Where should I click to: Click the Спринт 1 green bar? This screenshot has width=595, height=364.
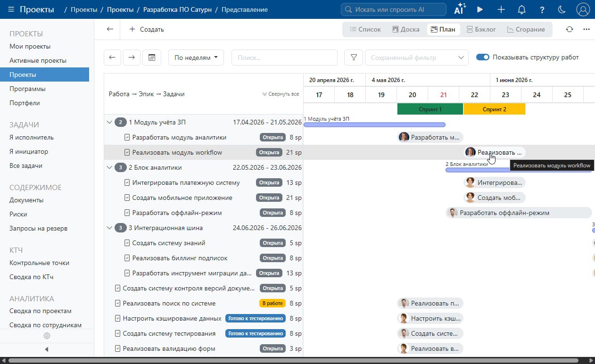[x=430, y=109]
